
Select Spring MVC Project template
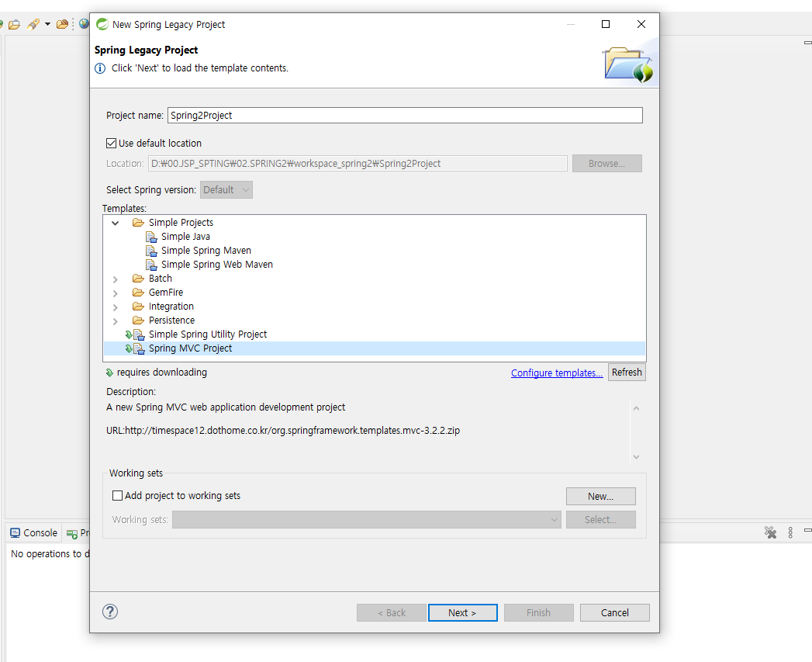pyautogui.click(x=190, y=348)
